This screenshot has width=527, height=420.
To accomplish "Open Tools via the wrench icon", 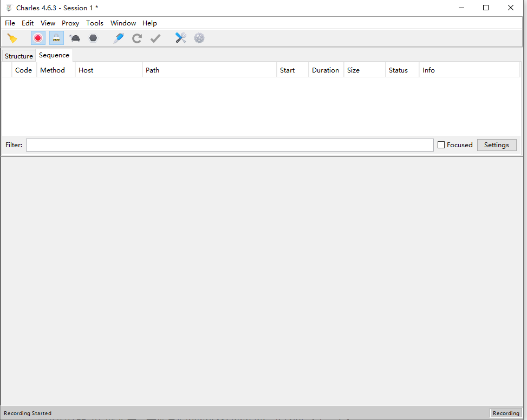I will (x=181, y=38).
